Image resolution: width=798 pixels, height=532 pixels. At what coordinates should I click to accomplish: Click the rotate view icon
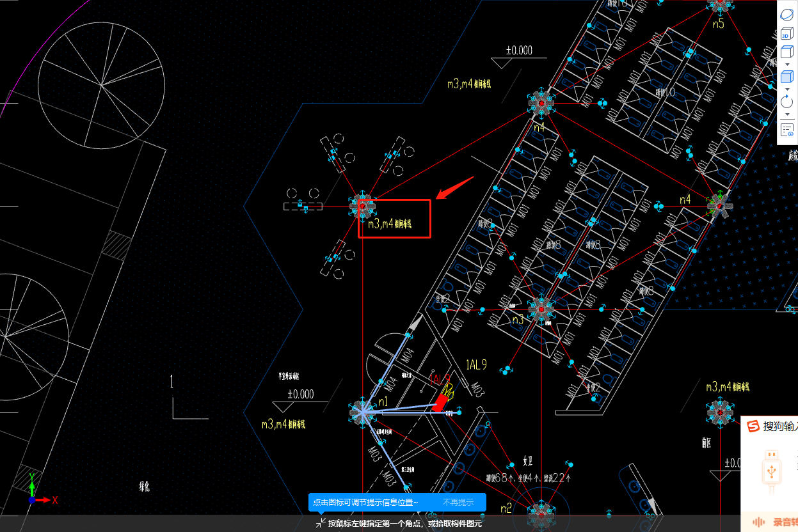(x=786, y=101)
